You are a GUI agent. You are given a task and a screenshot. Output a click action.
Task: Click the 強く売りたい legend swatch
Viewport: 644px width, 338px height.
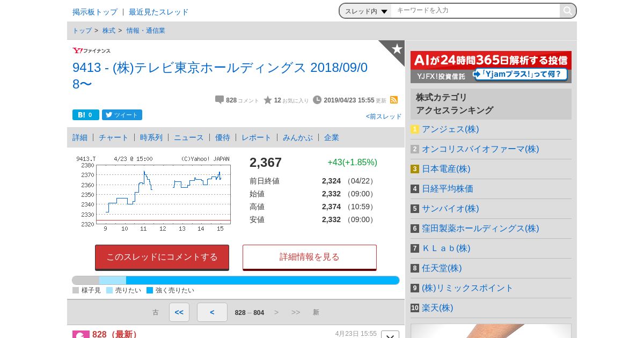(150, 290)
